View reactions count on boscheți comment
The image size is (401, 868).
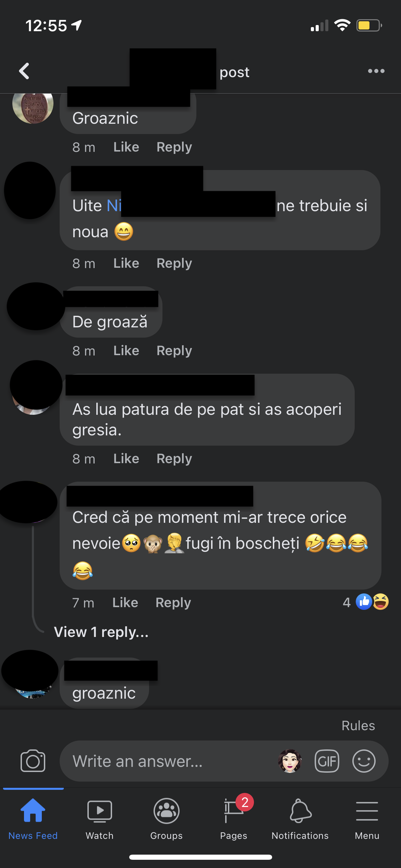click(x=365, y=602)
